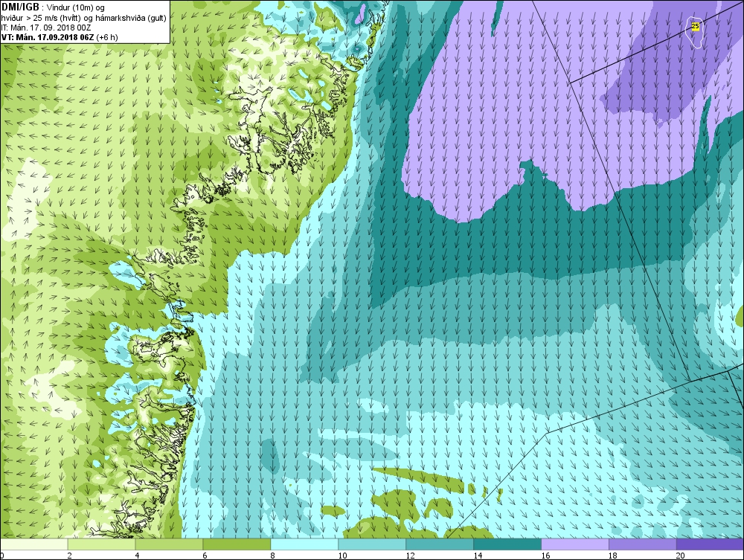Select the 0–2 m/s palest legend swatch
This screenshot has height=560, width=744.
pyautogui.click(x=34, y=544)
